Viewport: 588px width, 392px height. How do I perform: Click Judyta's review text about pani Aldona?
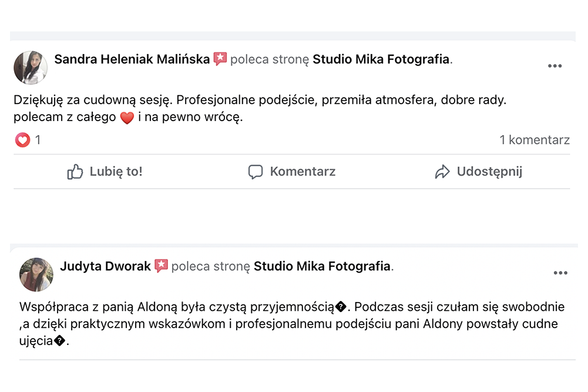coord(288,324)
